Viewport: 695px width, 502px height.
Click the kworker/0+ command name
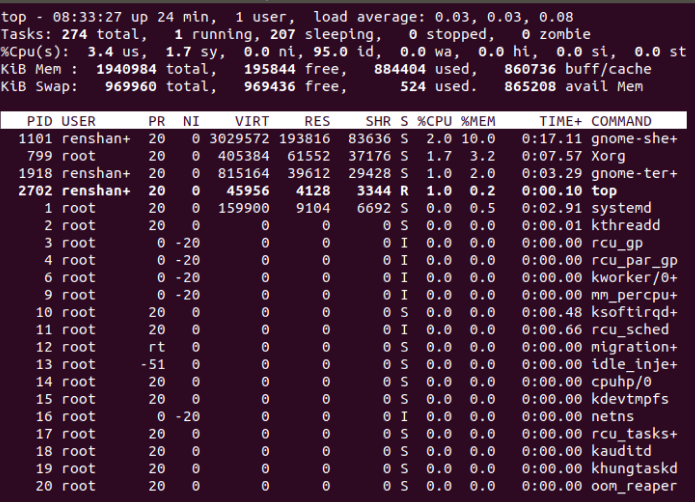pos(634,277)
